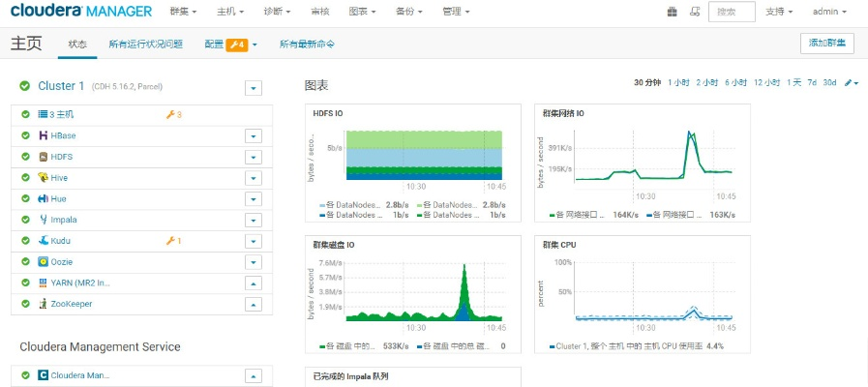The height and width of the screenshot is (387, 868).
Task: Open the 诊断 menu in the top bar
Action: click(x=277, y=12)
